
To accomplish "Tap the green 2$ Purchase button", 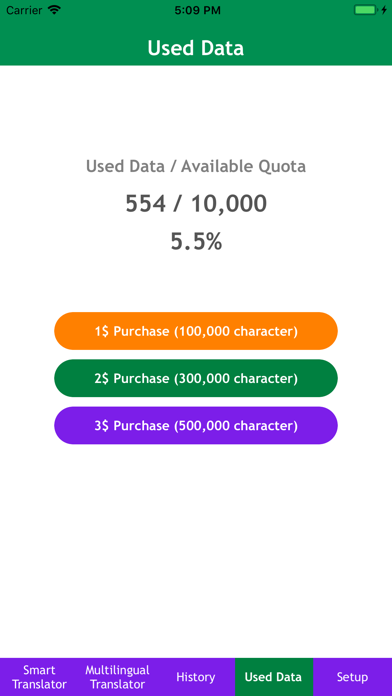I will (x=196, y=378).
